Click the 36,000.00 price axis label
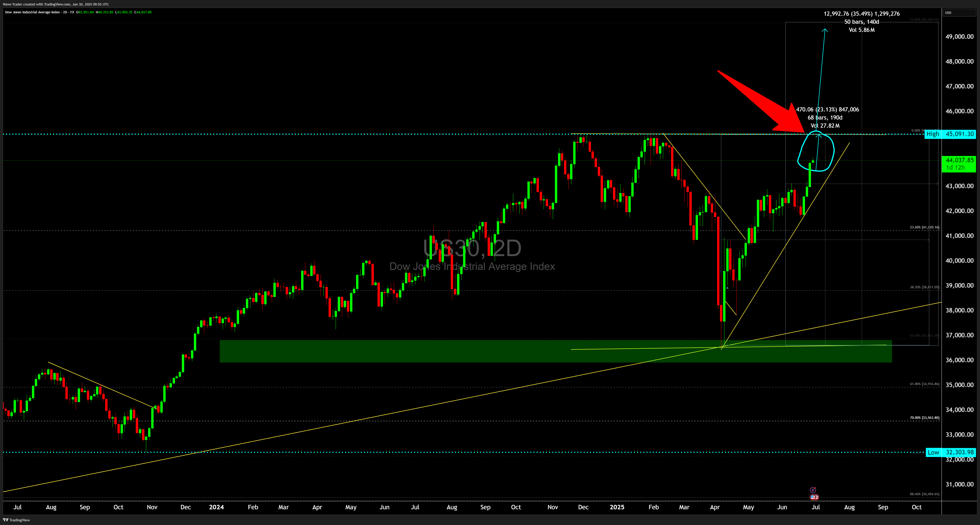980x525 pixels. (x=959, y=360)
